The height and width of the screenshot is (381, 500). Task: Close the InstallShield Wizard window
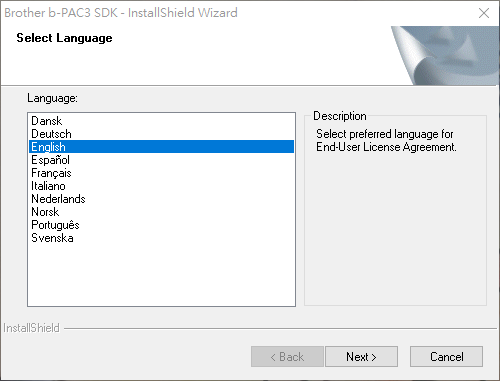pyautogui.click(x=484, y=13)
